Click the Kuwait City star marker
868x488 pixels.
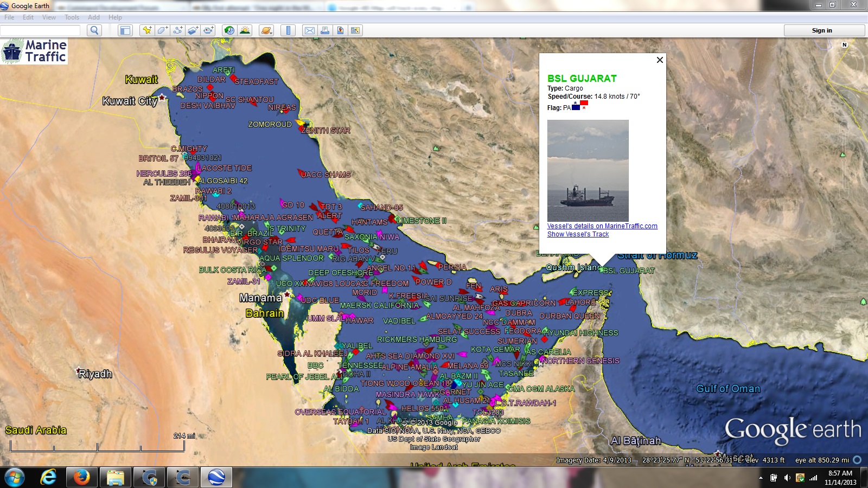[x=162, y=98]
